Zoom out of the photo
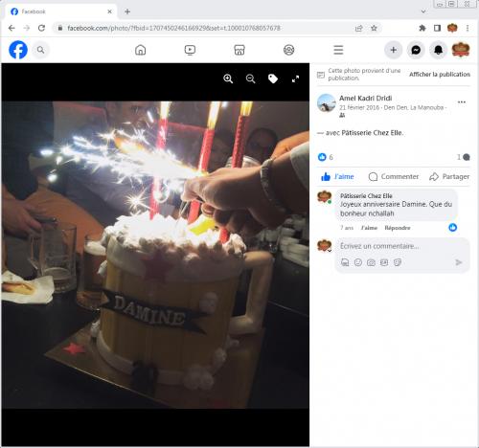 pos(251,78)
